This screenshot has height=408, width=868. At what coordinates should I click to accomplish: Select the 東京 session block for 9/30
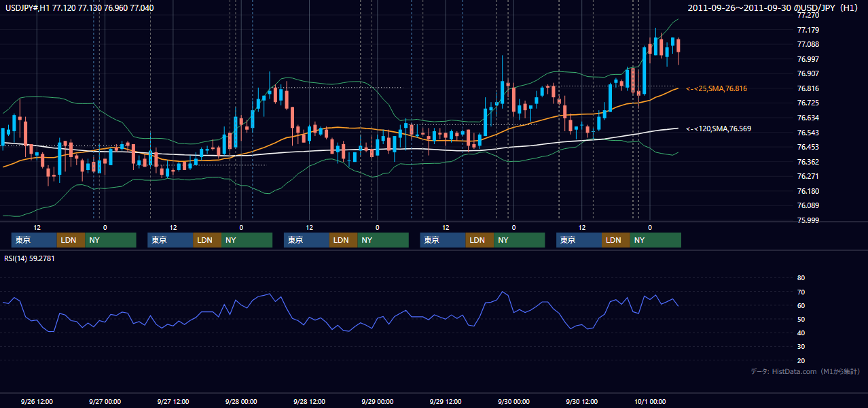point(579,240)
